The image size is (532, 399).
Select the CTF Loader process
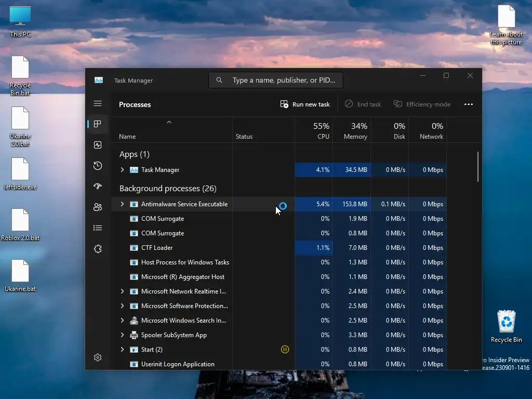(x=279, y=248)
